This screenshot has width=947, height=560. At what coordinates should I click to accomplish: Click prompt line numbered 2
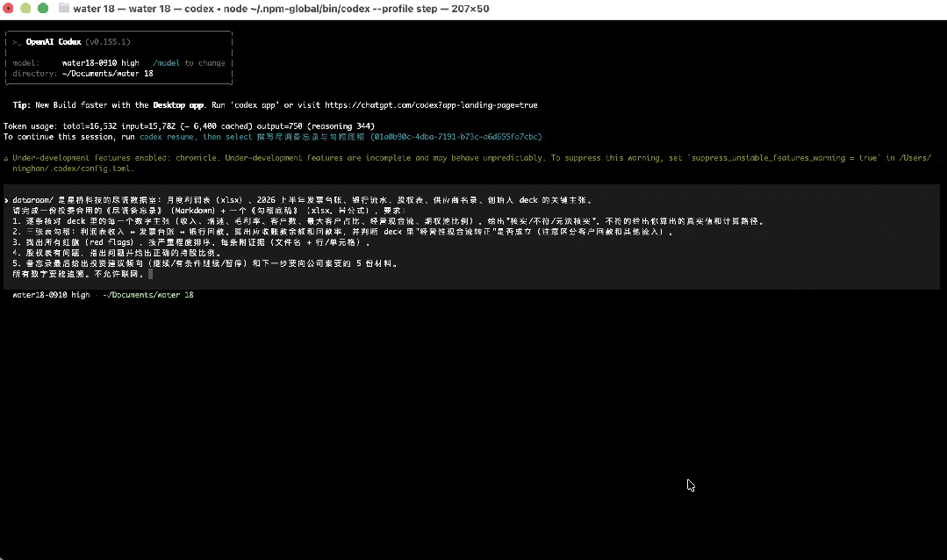[x=343, y=232]
